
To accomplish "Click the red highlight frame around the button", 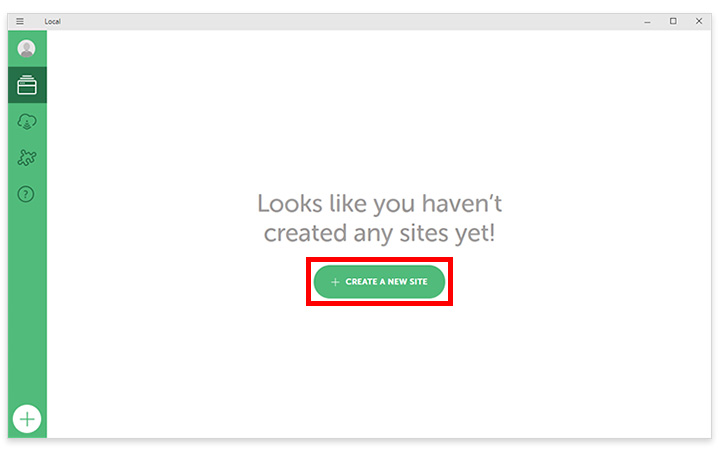I will pyautogui.click(x=379, y=259).
